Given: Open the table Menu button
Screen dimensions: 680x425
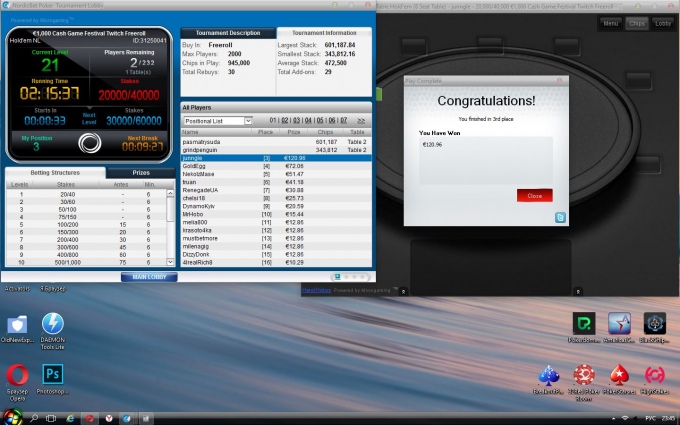Looking at the screenshot, I should [610, 23].
